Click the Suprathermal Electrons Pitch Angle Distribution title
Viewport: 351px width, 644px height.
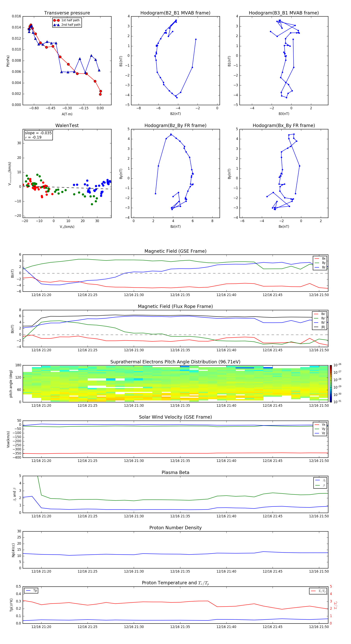[175, 362]
